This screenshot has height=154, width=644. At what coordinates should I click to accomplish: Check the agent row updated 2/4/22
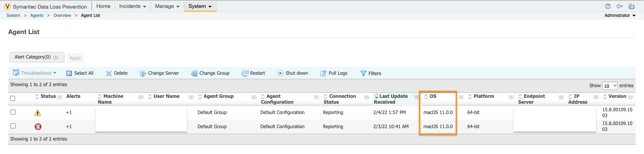pos(13,112)
